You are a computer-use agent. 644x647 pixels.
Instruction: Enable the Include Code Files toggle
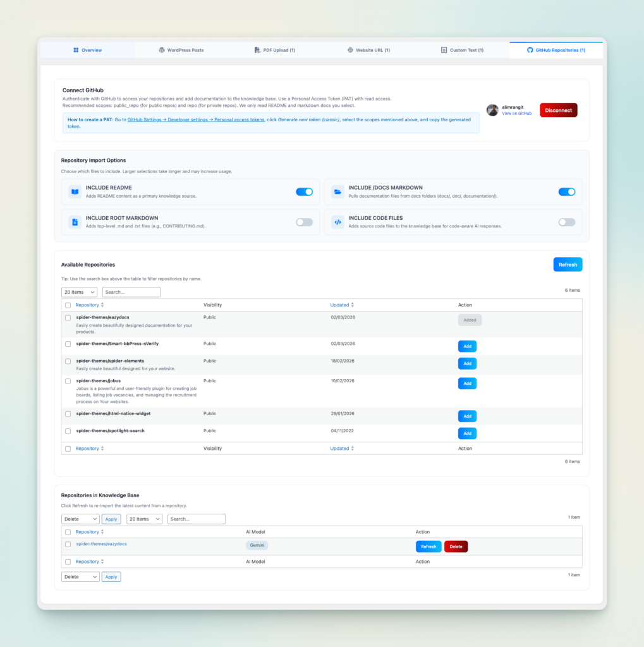point(566,222)
